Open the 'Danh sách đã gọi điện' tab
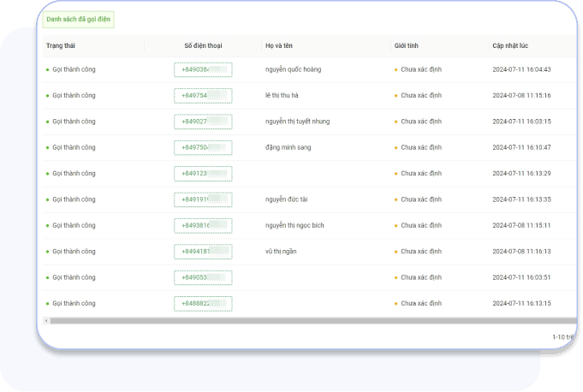This screenshot has height=392, width=583. point(78,20)
